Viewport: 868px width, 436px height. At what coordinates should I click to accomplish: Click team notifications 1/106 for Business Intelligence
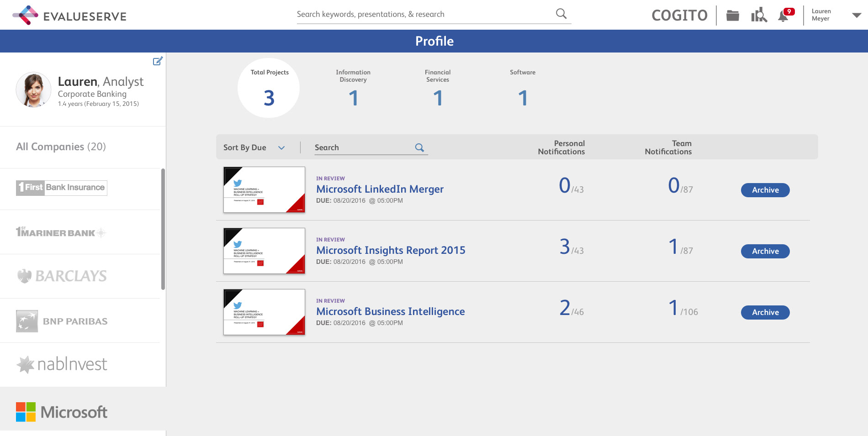point(683,308)
